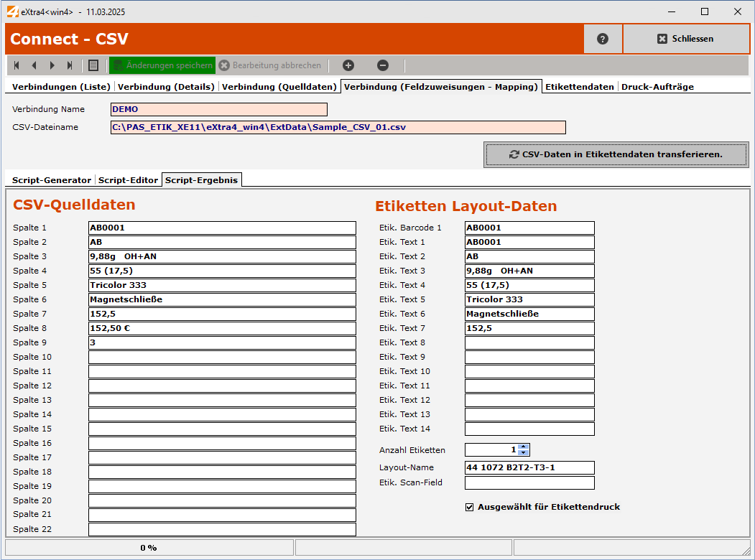The image size is (755, 560).
Task: Select the list view icon in the toolbar
Action: point(93,65)
